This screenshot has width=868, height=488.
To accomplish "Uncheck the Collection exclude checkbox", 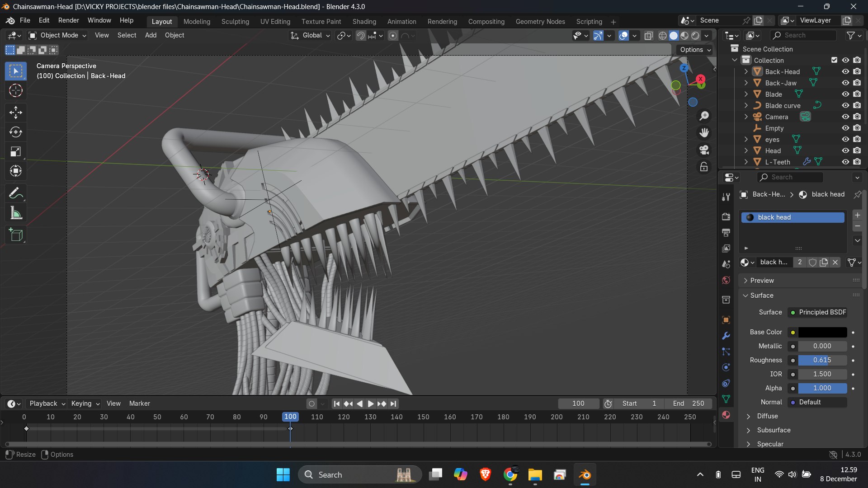I will coord(834,60).
